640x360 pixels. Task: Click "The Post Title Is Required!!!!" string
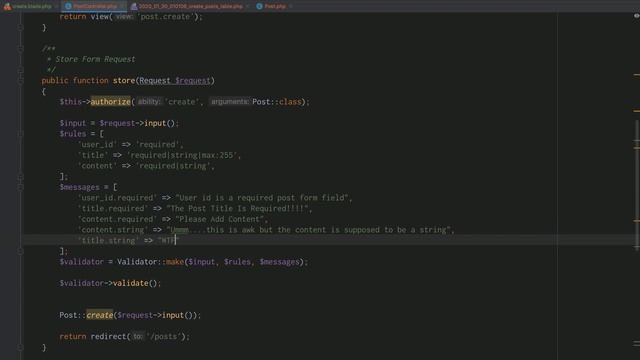[x=237, y=209]
